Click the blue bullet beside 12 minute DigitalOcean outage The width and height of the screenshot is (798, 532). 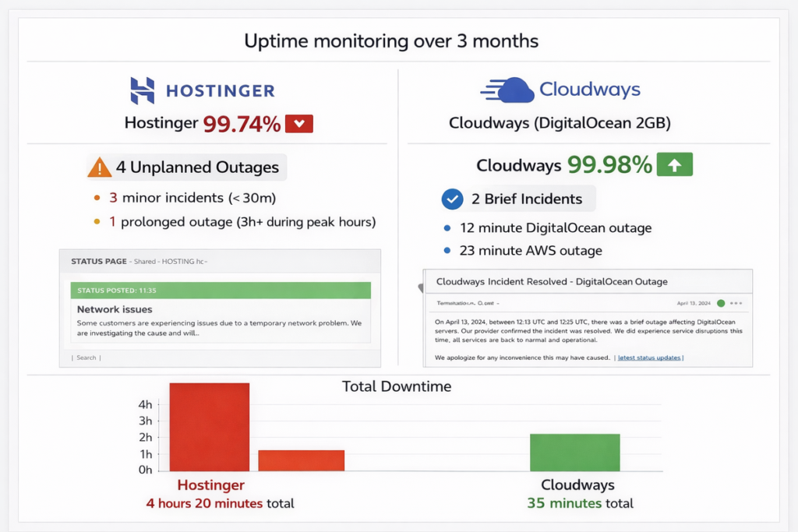pos(450,229)
